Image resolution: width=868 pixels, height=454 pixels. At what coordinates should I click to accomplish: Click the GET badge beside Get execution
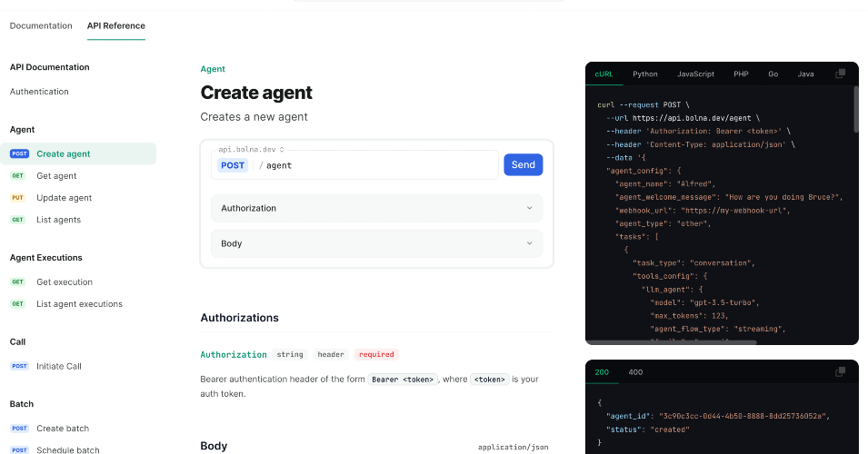[x=17, y=282]
